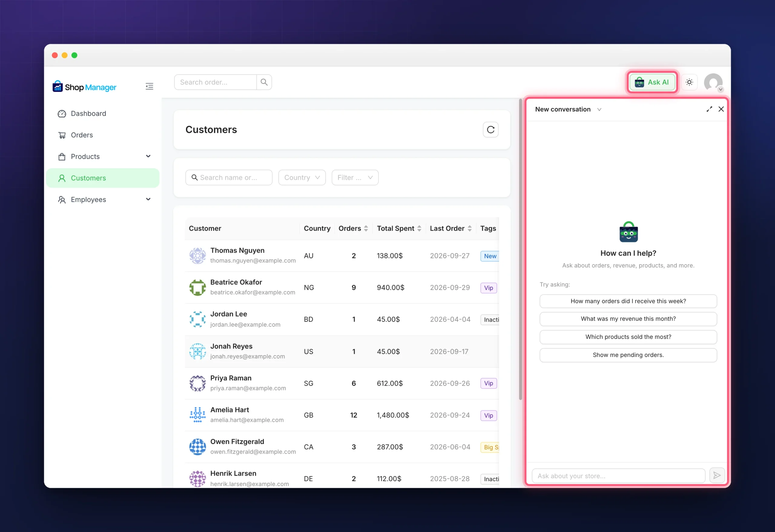Open Dashboard from the sidebar
Screen dimensions: 775x532
click(103, 114)
